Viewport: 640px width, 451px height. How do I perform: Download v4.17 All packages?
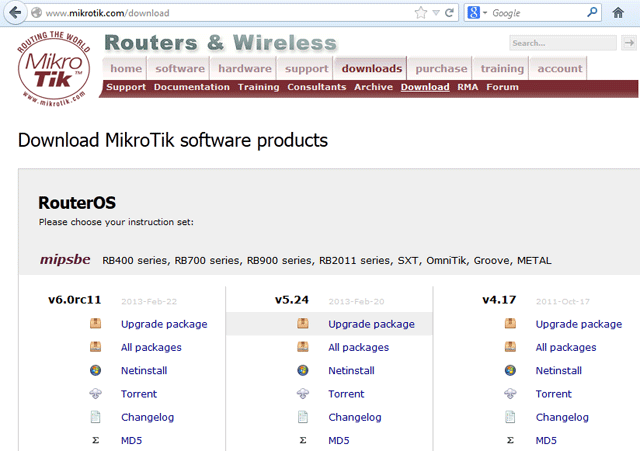tap(566, 347)
